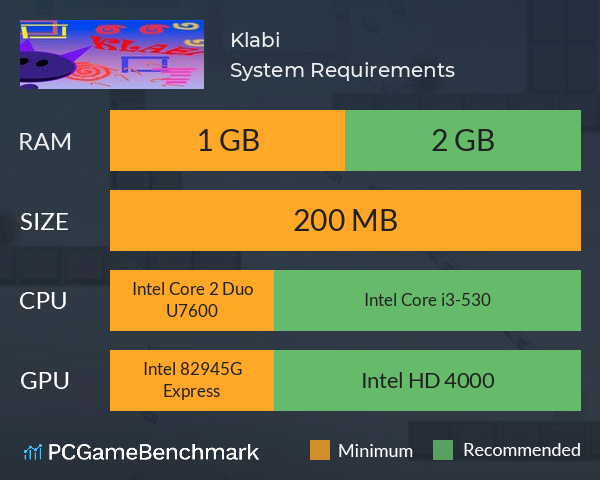Click the PCGameBenchmark chart logo icon
The image size is (600, 480).
click(33, 452)
